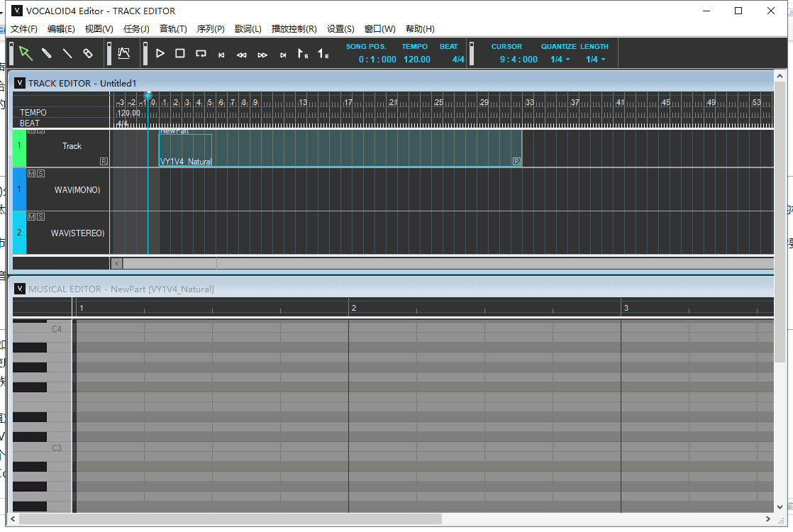Fast forward the song position
This screenshot has height=532, width=793.
click(262, 55)
